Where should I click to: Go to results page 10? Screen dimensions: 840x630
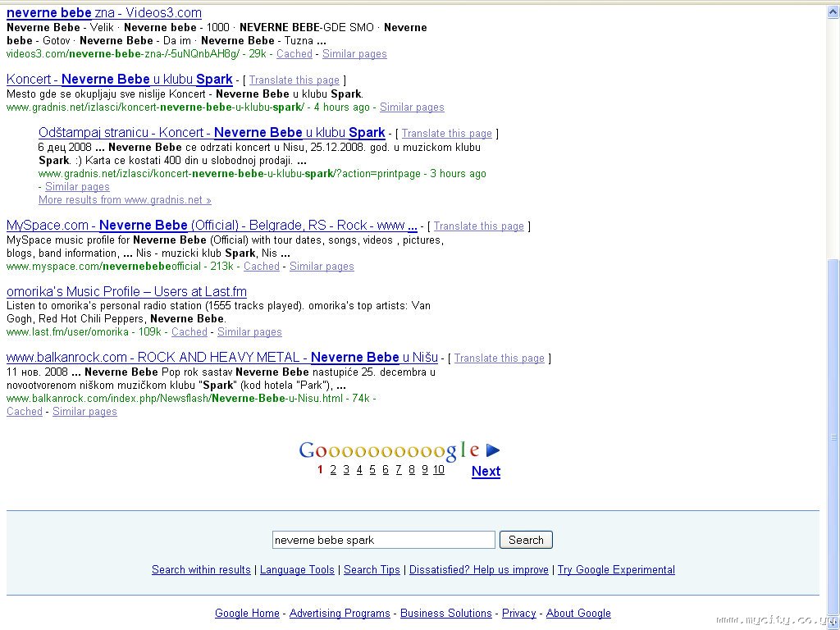click(439, 470)
